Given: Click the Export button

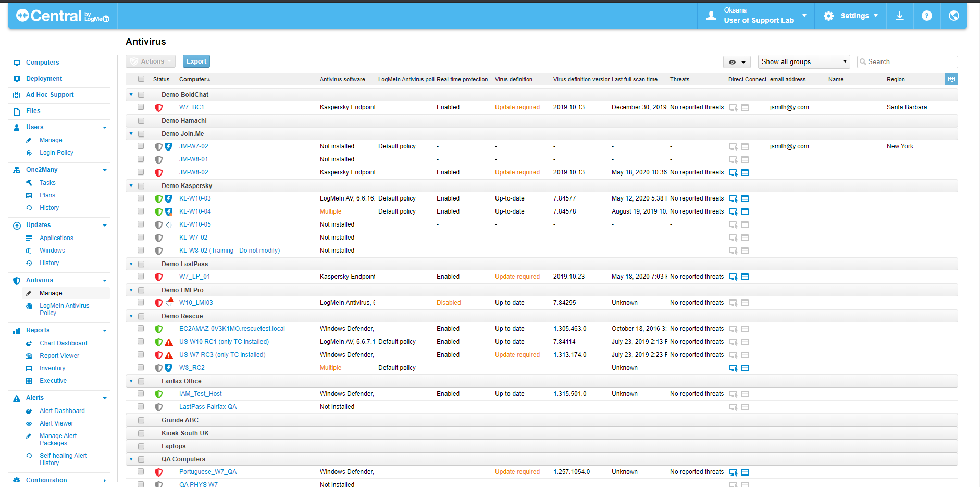Looking at the screenshot, I should click(196, 61).
